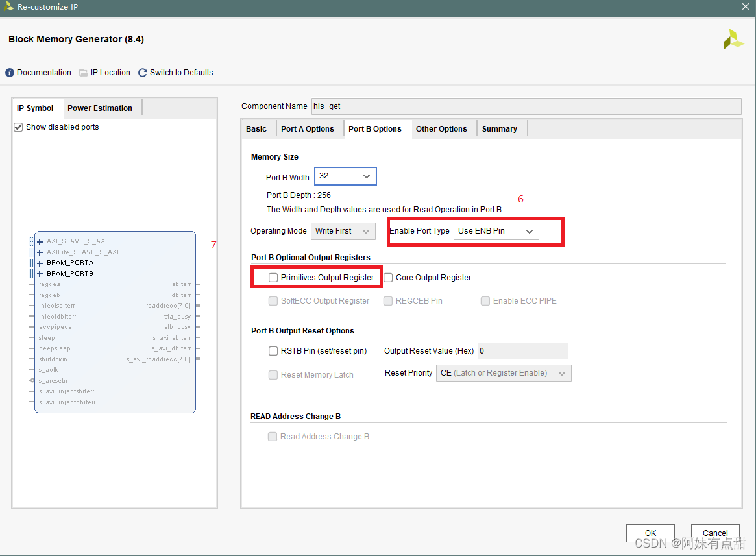Enable RSTB Pin (set/reset pin) checkbox
The width and height of the screenshot is (756, 556).
tap(273, 351)
